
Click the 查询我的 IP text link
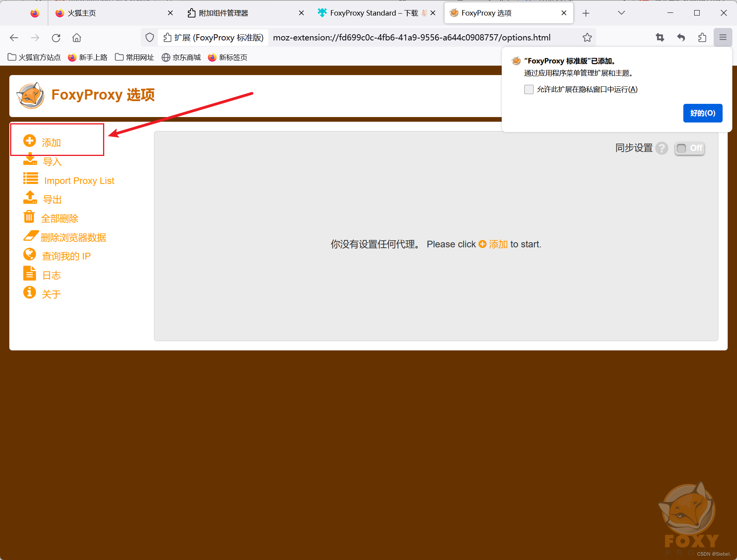coord(66,256)
